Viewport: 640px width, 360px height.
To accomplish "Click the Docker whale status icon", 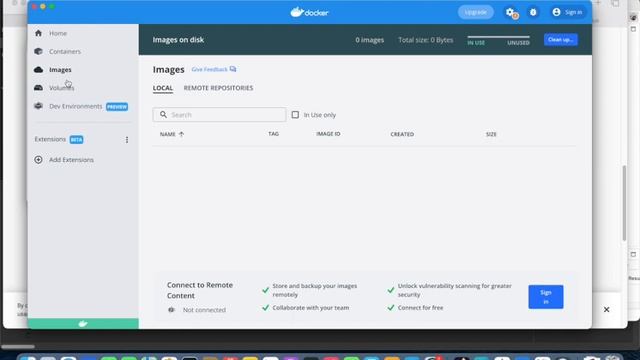I will [x=83, y=324].
